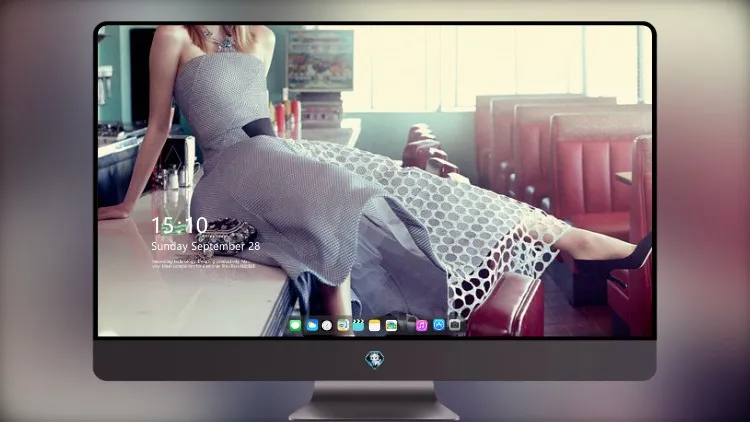Launch the pink Music dock icon

pos(421,325)
